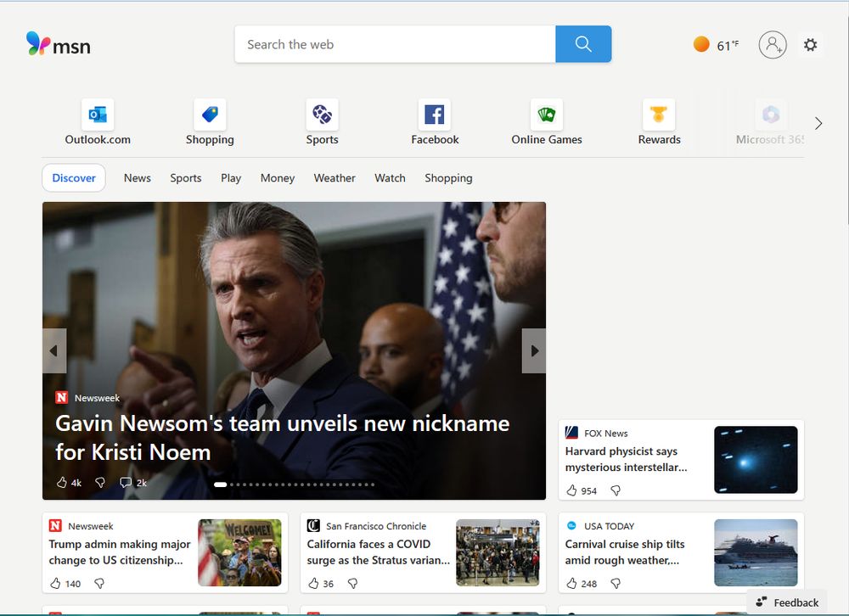Screen dimensions: 849x616
Task: Like the California COVID surge article
Action: [x=313, y=584]
